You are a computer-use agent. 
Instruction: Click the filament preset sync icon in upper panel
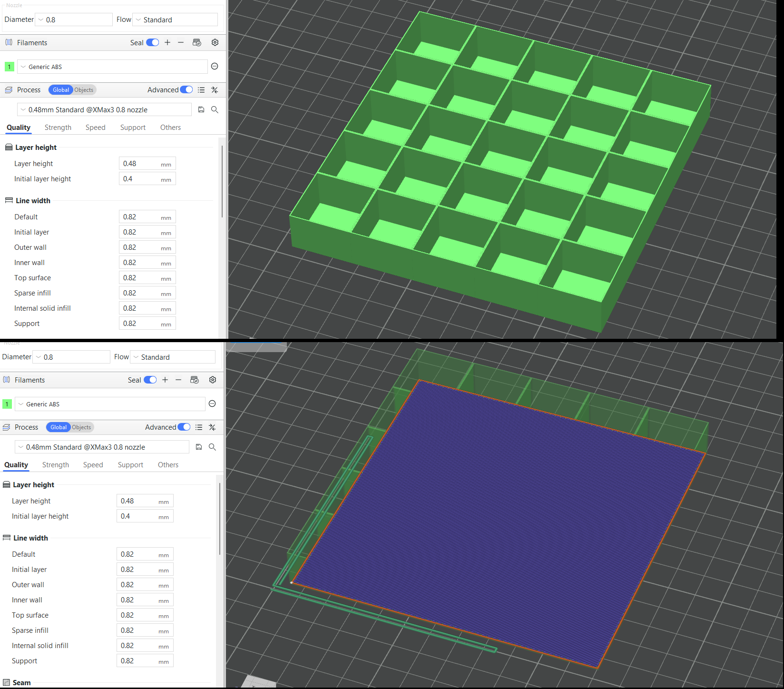coord(197,42)
